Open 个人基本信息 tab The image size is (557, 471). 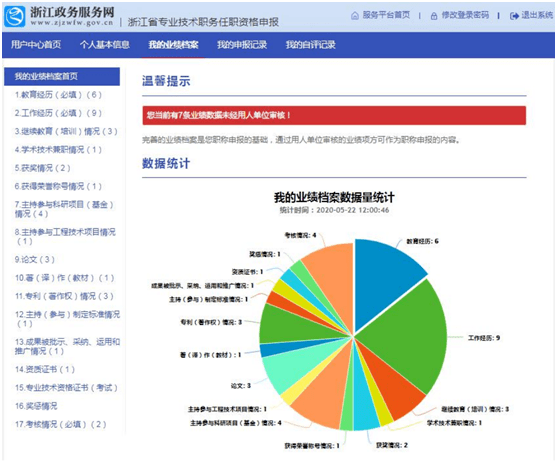[105, 45]
